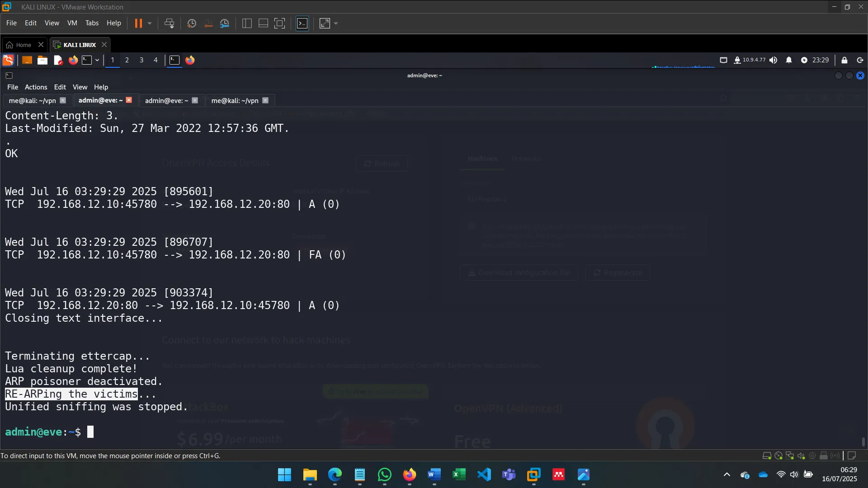Open the display stretch dropdown on the toolbar
The height and width of the screenshot is (488, 868).
tap(336, 23)
